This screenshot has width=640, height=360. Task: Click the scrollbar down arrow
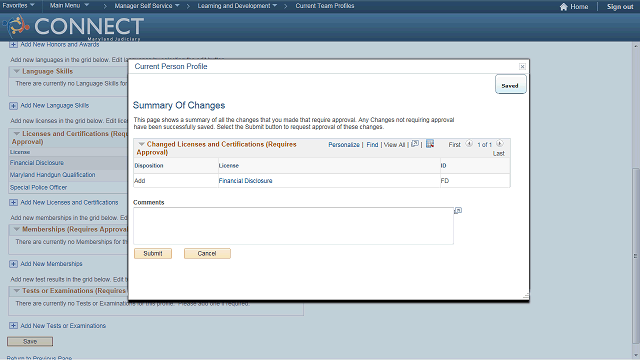tap(636, 356)
